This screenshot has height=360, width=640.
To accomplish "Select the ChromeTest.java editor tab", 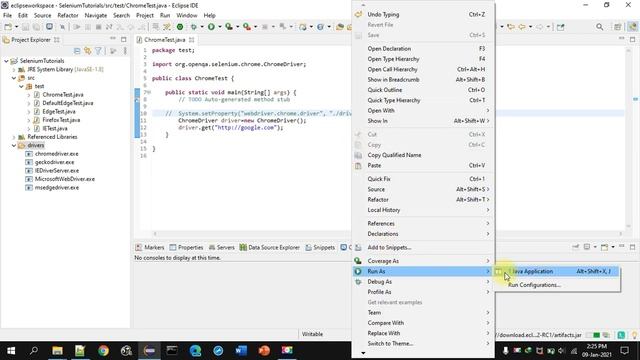I will pyautogui.click(x=165, y=40).
